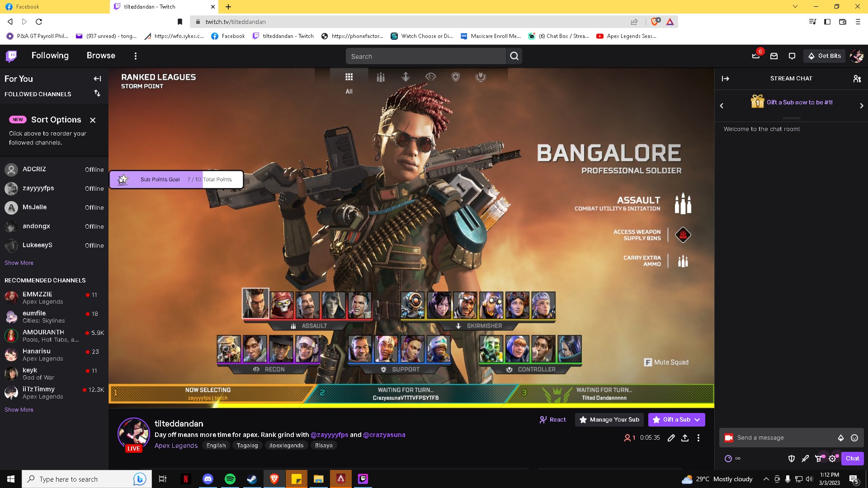The width and height of the screenshot is (868, 488).
Task: Open a new browser tab
Action: 228,7
